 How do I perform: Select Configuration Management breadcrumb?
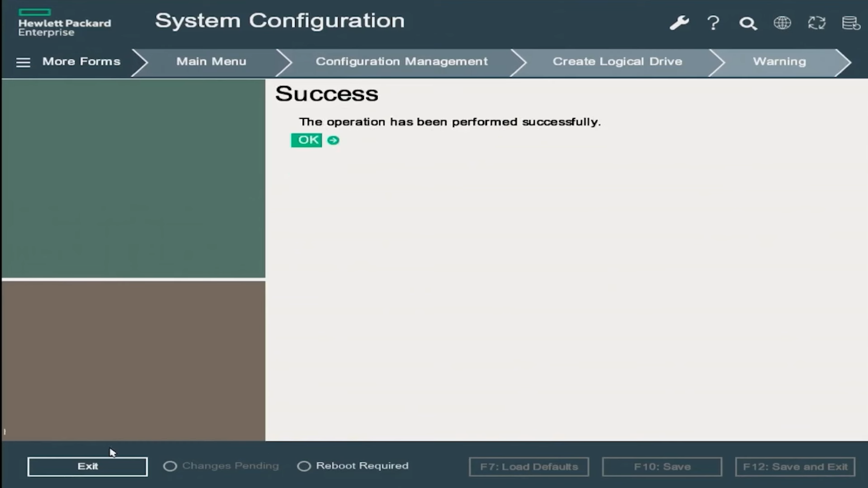pyautogui.click(x=401, y=61)
